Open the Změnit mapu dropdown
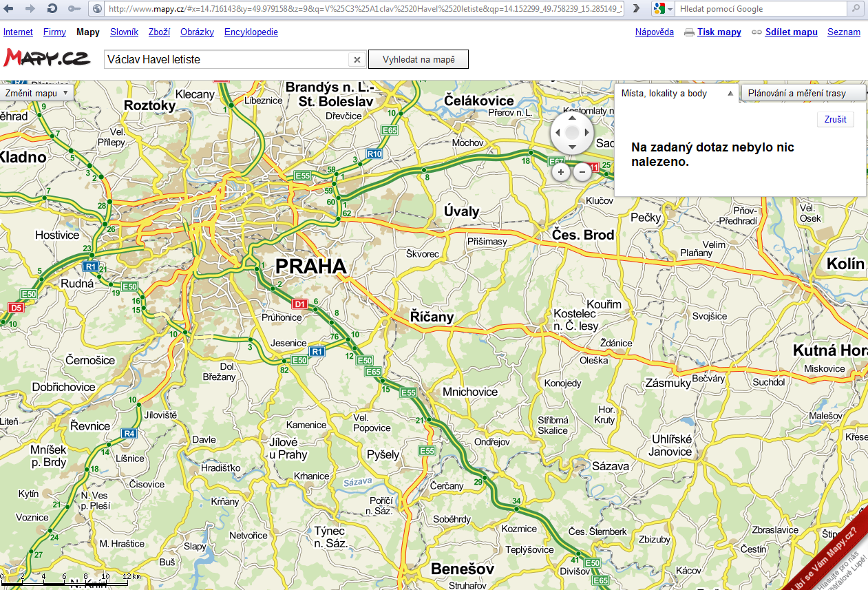The image size is (868, 590). 37,92
